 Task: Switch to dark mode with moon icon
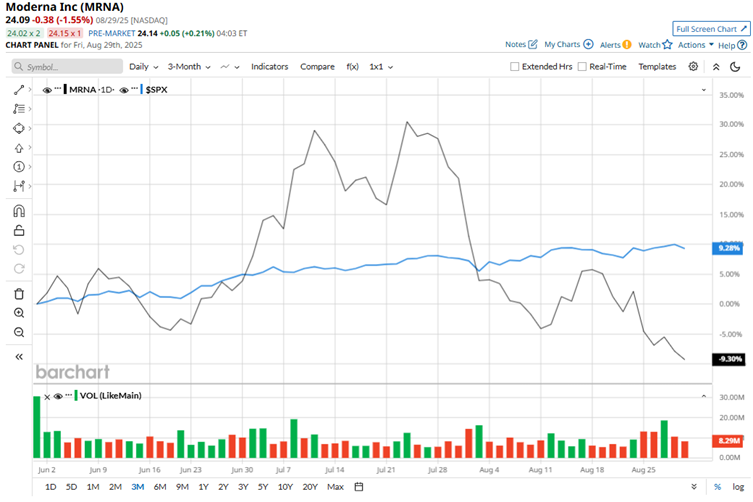(735, 67)
